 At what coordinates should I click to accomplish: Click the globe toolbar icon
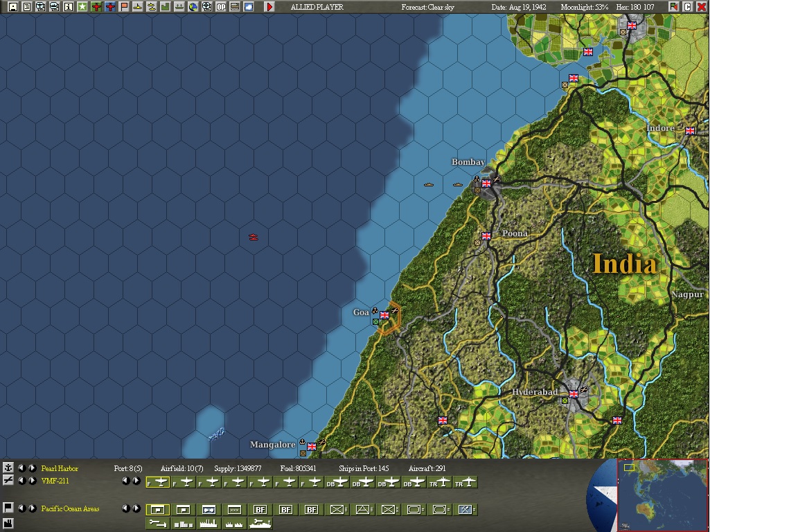coord(193,7)
